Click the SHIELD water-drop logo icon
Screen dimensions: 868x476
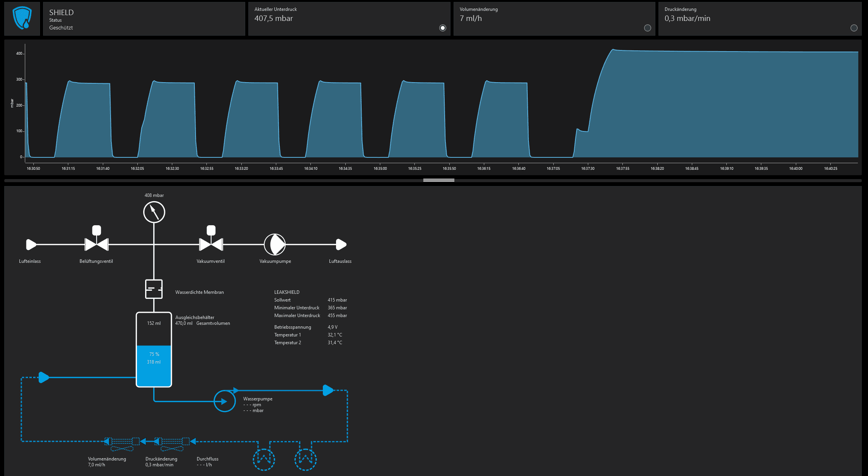22,18
